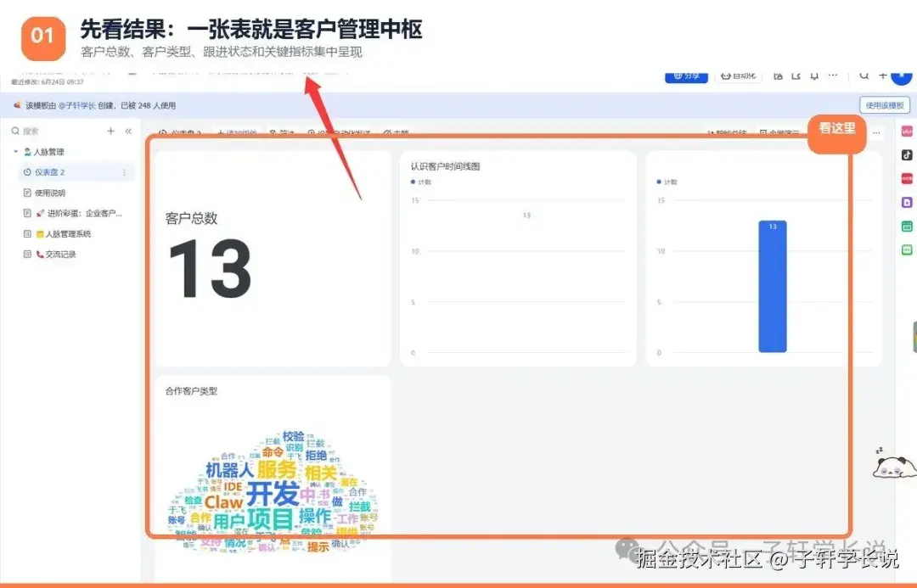Click the 最近修改: 6月24日 09:37 text
Image resolution: width=917 pixels, height=588 pixels.
(48, 82)
